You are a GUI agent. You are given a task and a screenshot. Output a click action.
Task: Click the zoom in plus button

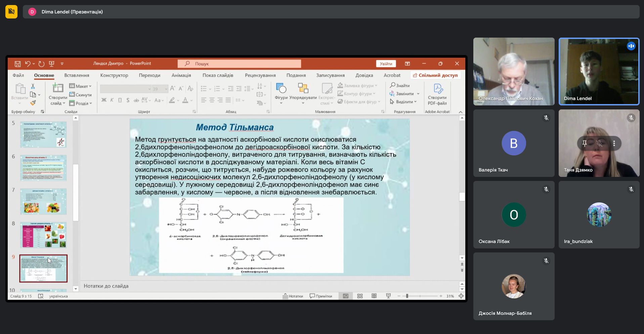click(x=441, y=296)
